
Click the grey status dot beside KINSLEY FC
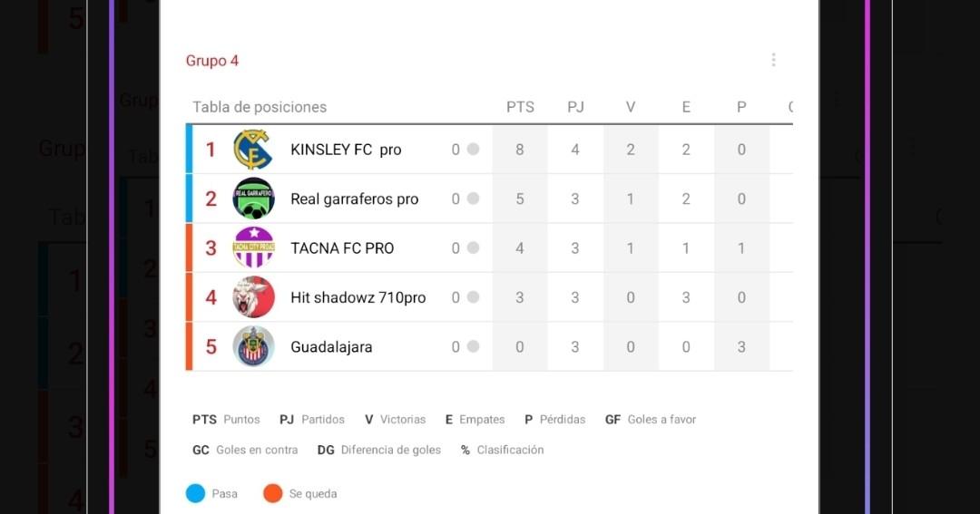[x=473, y=150]
